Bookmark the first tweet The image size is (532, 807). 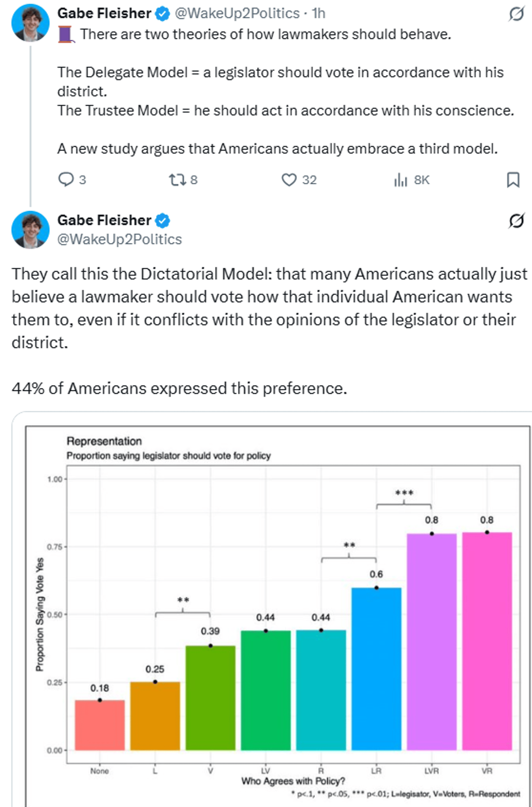[513, 180]
